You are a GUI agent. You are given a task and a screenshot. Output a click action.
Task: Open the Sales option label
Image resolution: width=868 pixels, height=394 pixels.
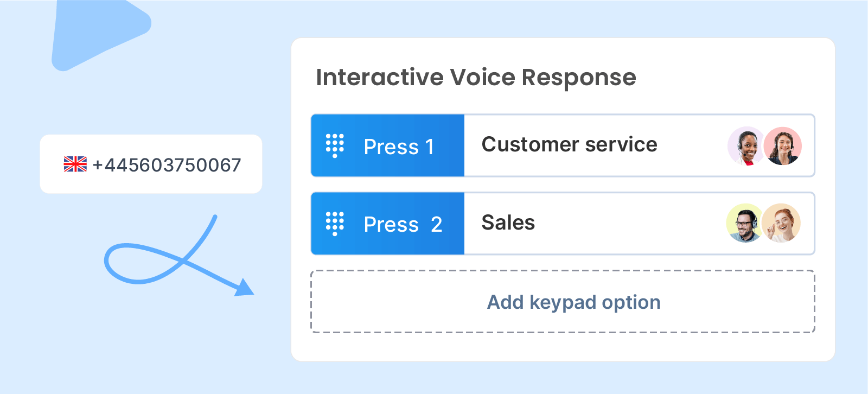508,223
